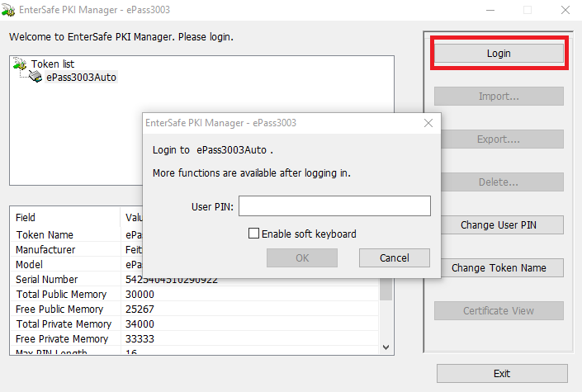
Task: Select the Token list root icon
Action: click(21, 64)
